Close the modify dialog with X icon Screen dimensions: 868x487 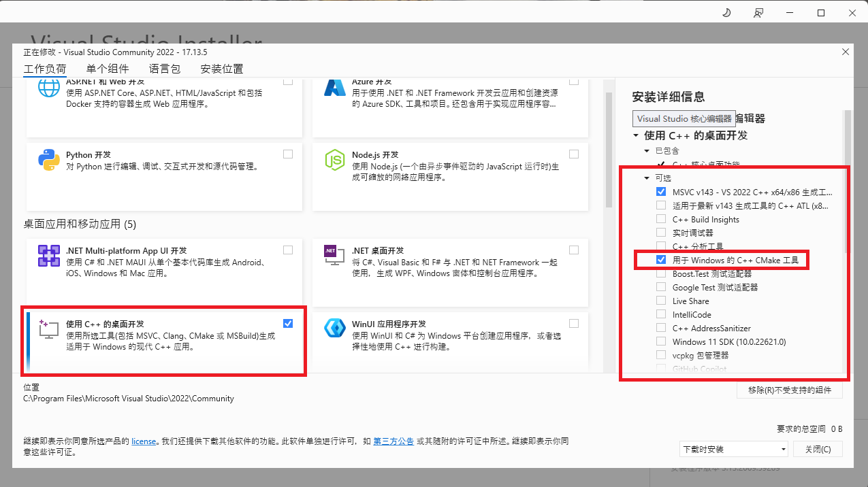(846, 52)
